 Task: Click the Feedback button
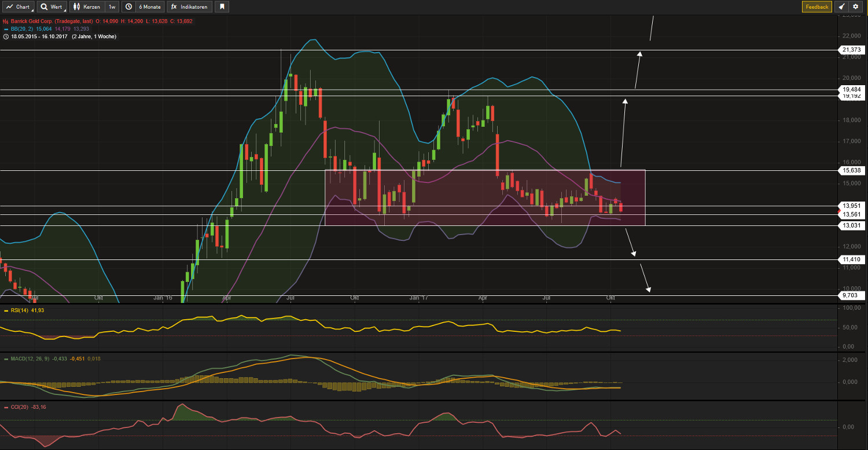click(x=816, y=7)
